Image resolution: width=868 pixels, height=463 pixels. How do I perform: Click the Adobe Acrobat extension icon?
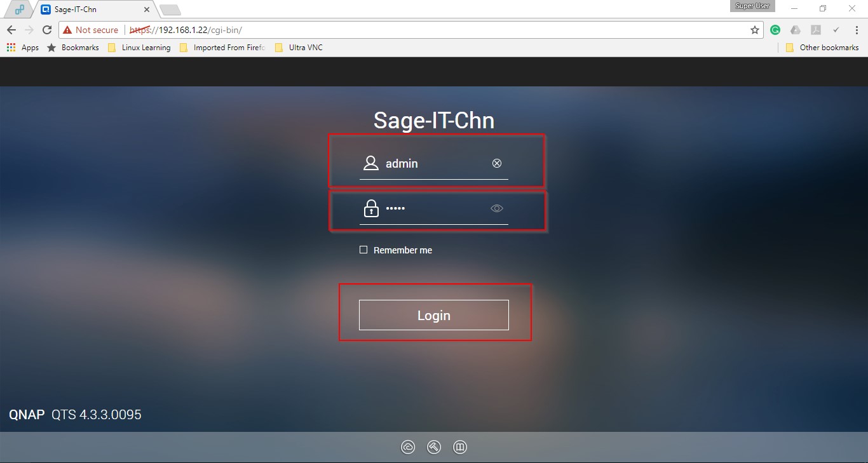tap(815, 30)
